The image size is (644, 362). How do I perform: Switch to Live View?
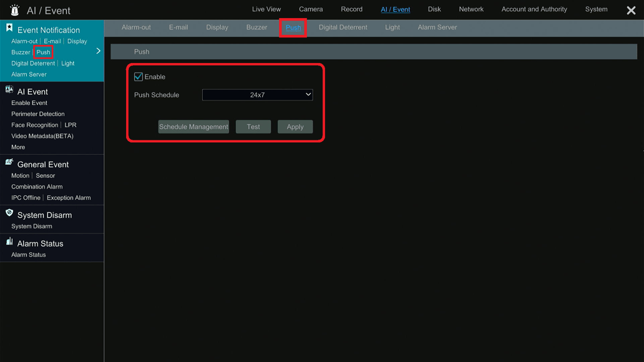click(x=266, y=9)
